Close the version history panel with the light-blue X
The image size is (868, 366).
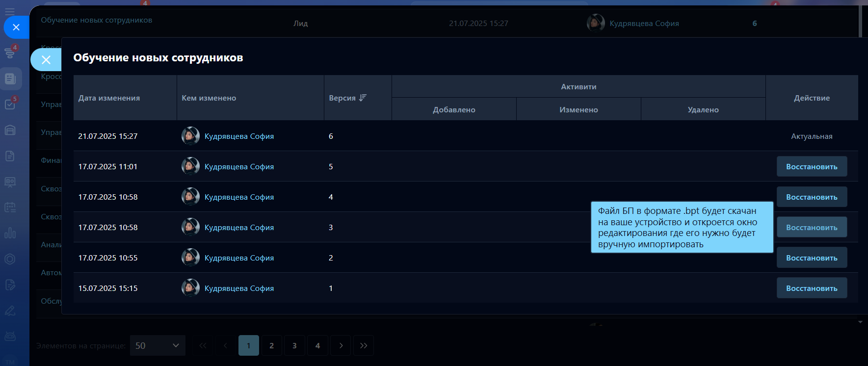click(46, 60)
